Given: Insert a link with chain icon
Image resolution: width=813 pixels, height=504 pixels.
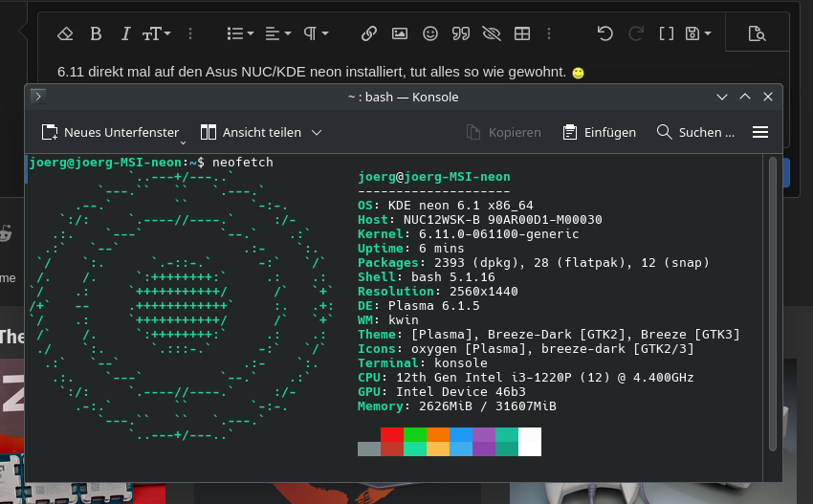Looking at the screenshot, I should tap(368, 34).
